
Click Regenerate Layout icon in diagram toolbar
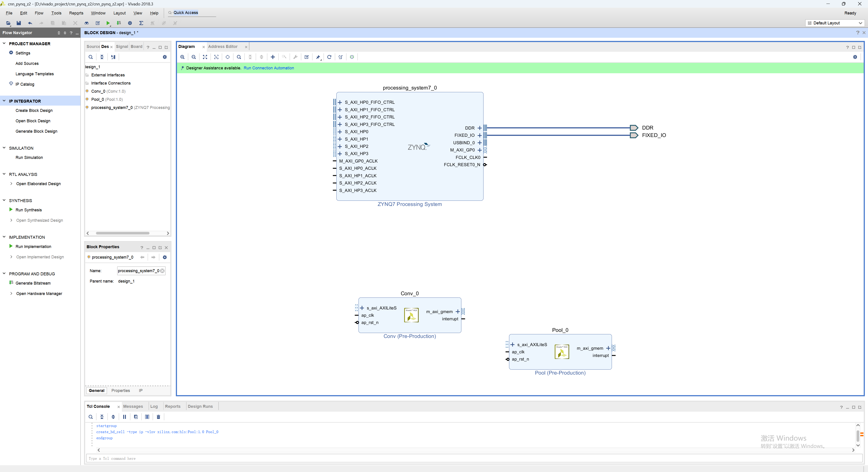pos(329,57)
